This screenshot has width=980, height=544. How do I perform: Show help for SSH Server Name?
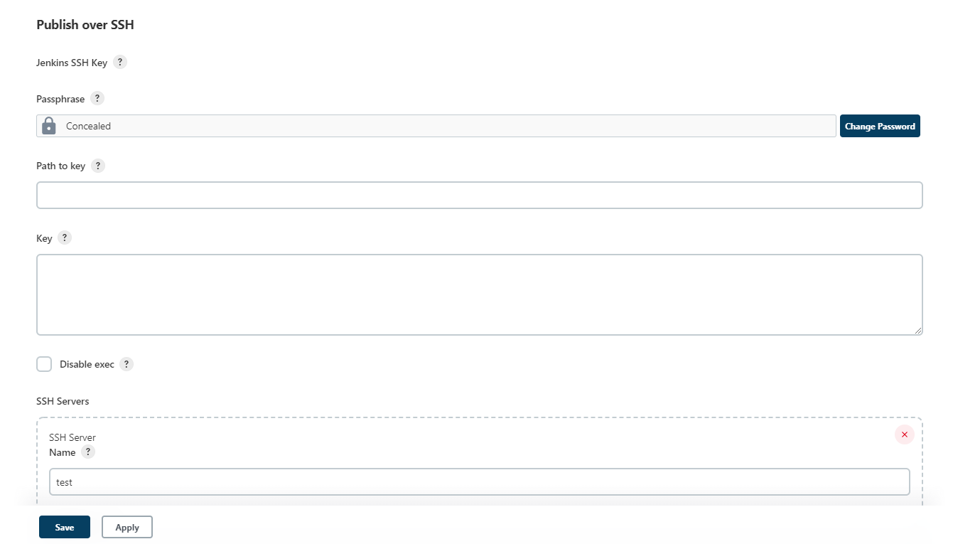coord(88,452)
